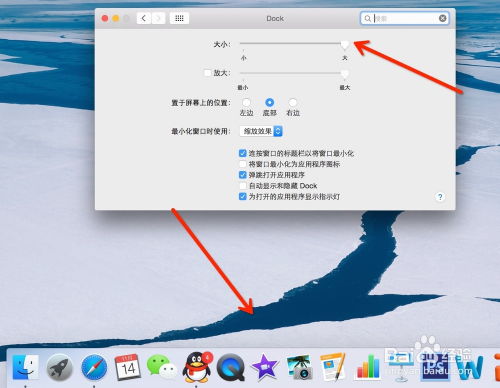Open QQ penguin icon in Dock
This screenshot has width=500, height=388.
[x=197, y=367]
